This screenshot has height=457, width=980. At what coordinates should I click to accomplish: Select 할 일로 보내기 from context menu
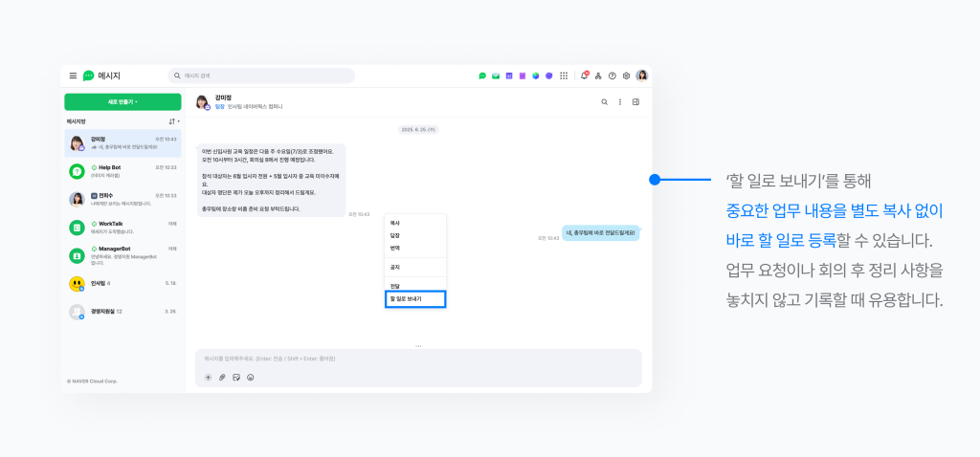coord(415,299)
